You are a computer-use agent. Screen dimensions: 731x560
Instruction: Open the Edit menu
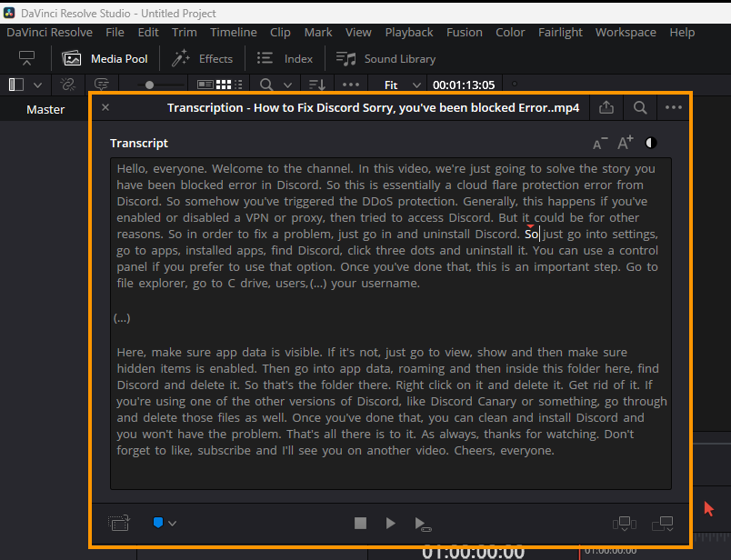point(148,33)
